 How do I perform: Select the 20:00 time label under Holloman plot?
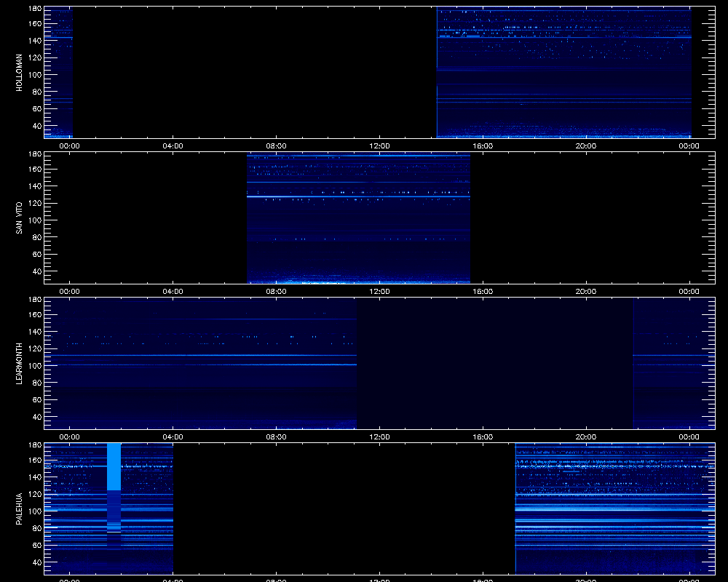pos(586,145)
